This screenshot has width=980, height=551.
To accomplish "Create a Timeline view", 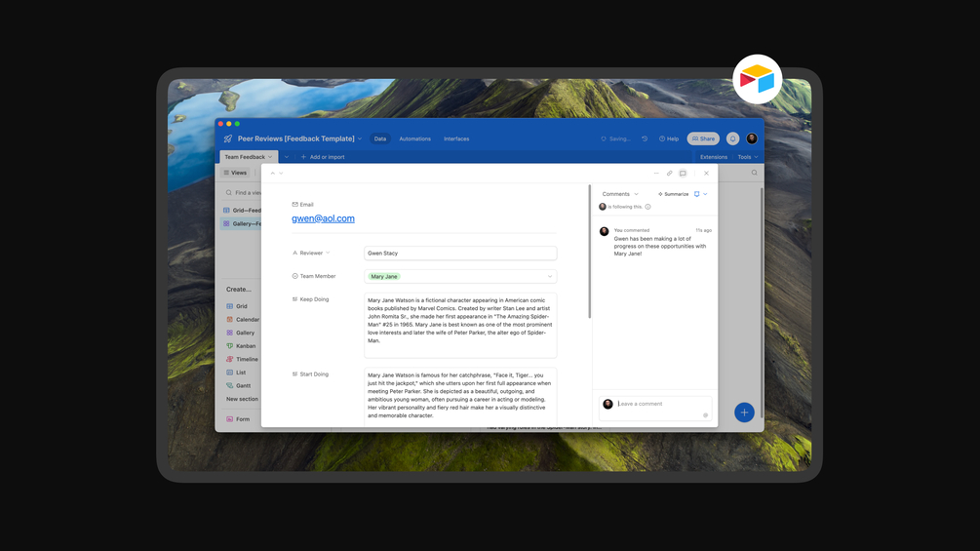I will click(243, 359).
